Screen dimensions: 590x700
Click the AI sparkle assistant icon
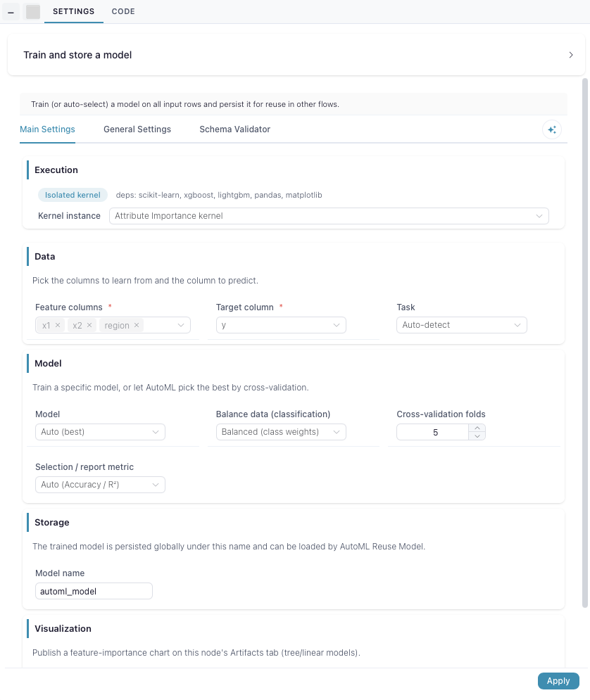(x=552, y=129)
